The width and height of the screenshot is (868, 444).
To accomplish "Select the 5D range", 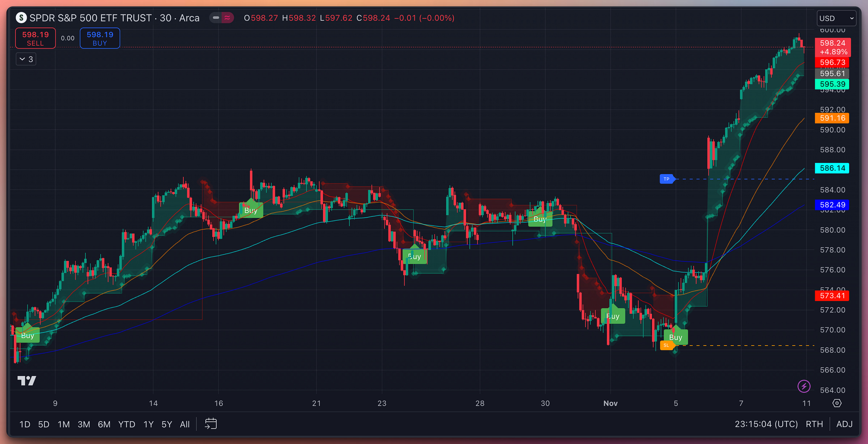I will point(44,424).
